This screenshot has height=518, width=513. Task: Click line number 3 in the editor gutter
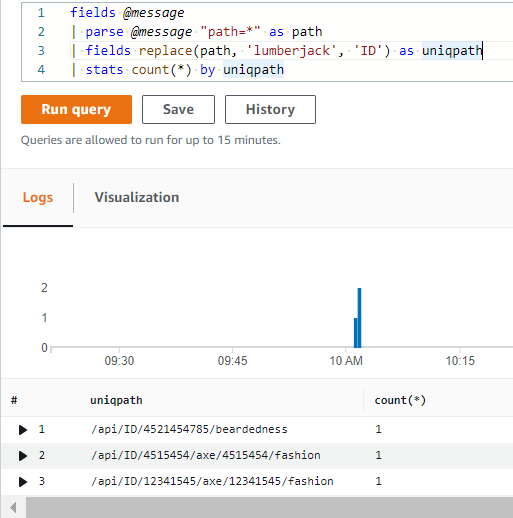(41, 51)
